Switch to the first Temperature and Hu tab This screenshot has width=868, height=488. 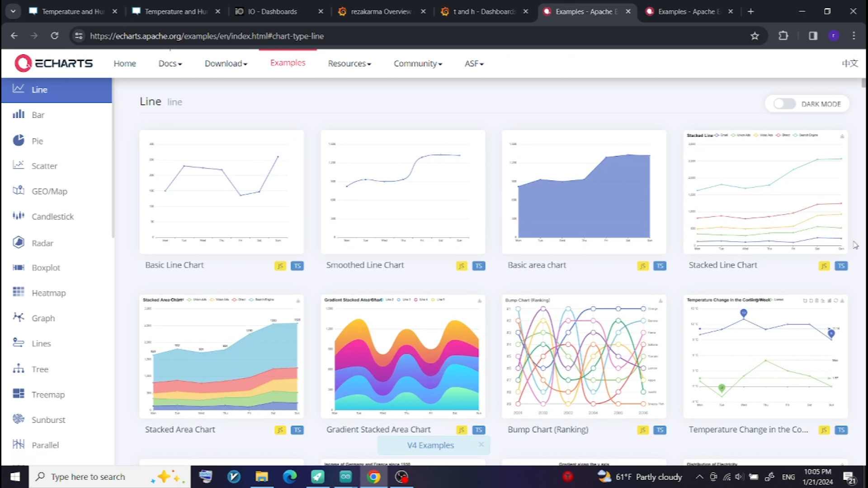tap(73, 11)
